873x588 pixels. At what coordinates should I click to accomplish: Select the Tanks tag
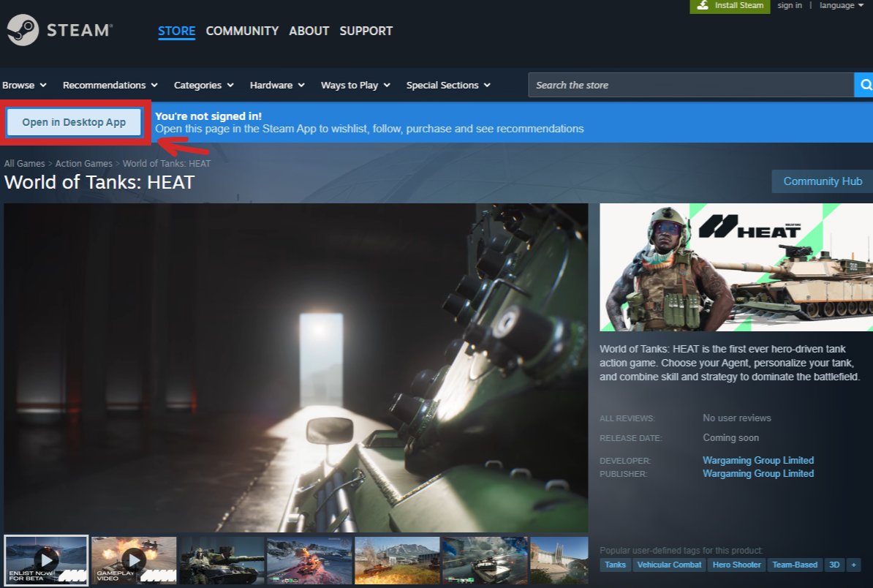tap(615, 565)
